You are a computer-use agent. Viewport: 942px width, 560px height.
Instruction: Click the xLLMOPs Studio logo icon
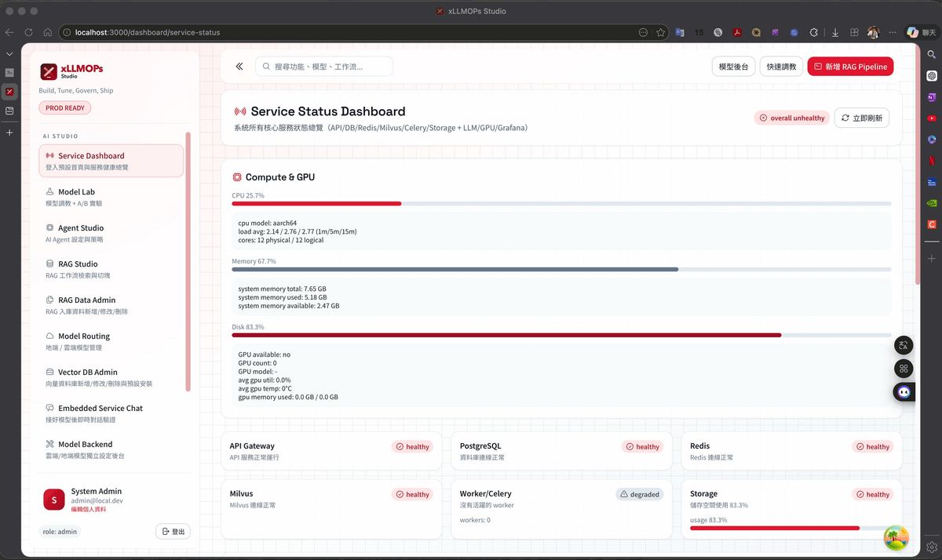pyautogui.click(x=49, y=71)
